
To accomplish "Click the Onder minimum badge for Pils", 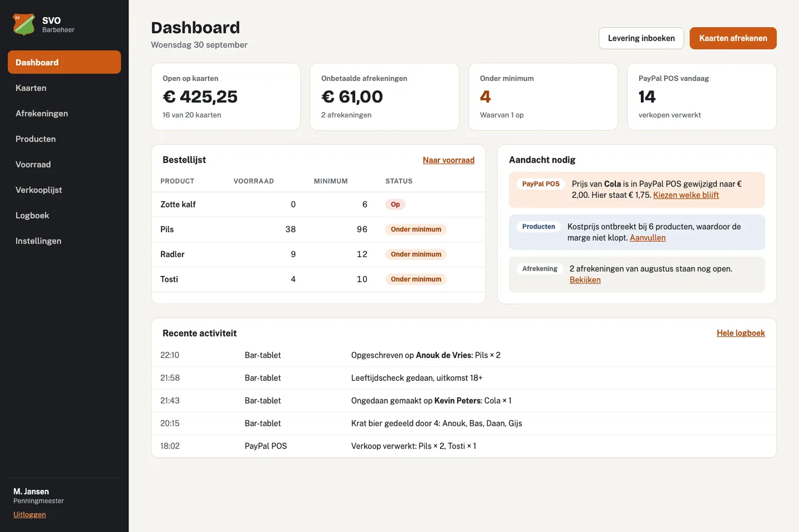I will point(416,229).
